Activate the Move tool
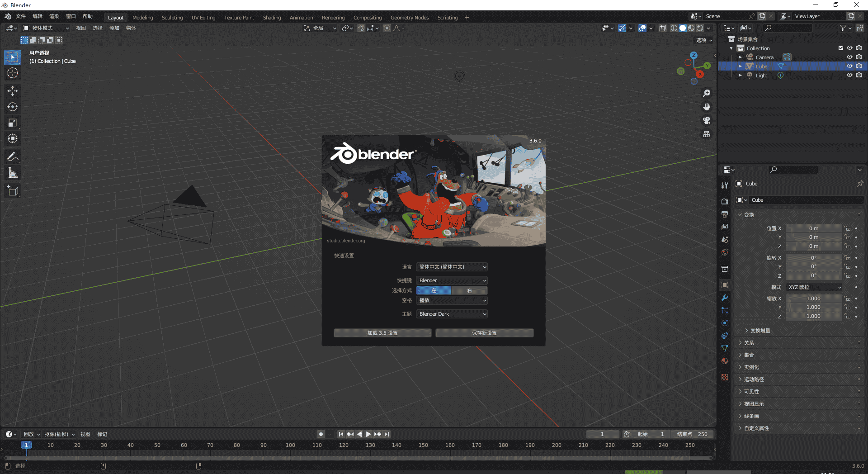This screenshot has width=868, height=474. tap(13, 91)
